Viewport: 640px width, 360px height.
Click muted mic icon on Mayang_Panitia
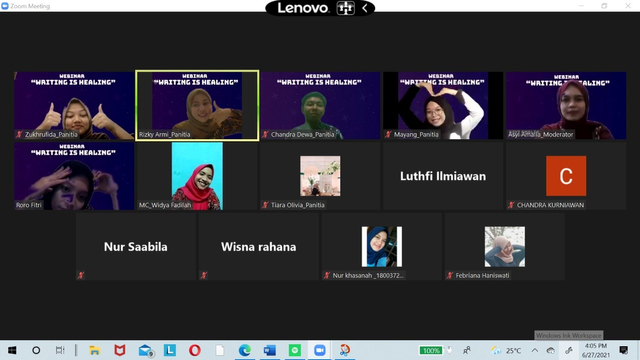pos(388,134)
